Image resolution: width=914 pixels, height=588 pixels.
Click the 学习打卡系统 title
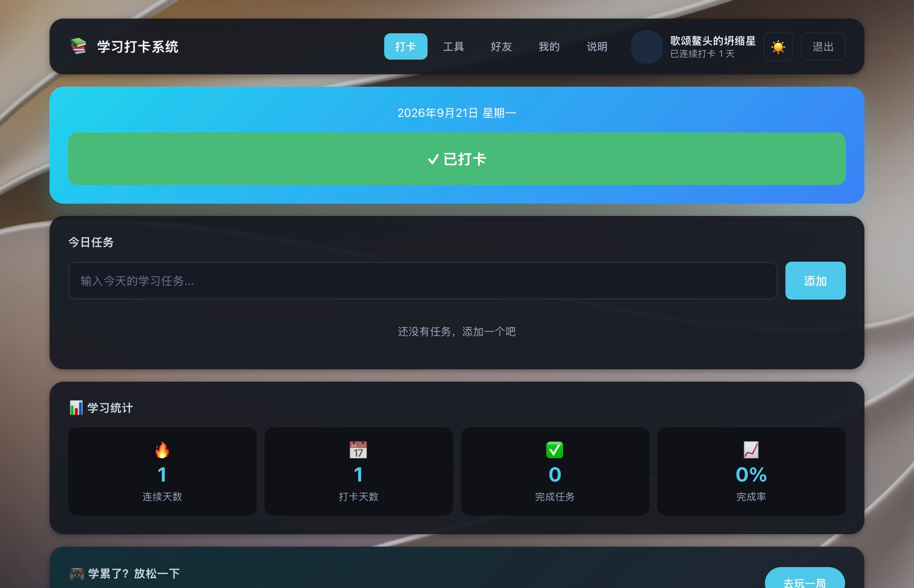(137, 47)
